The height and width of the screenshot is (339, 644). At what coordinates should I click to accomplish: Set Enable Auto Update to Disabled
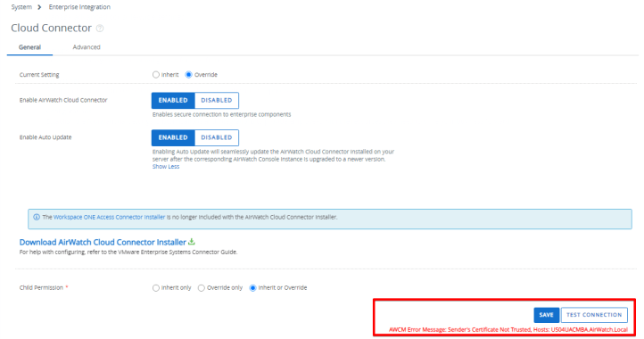click(x=217, y=137)
